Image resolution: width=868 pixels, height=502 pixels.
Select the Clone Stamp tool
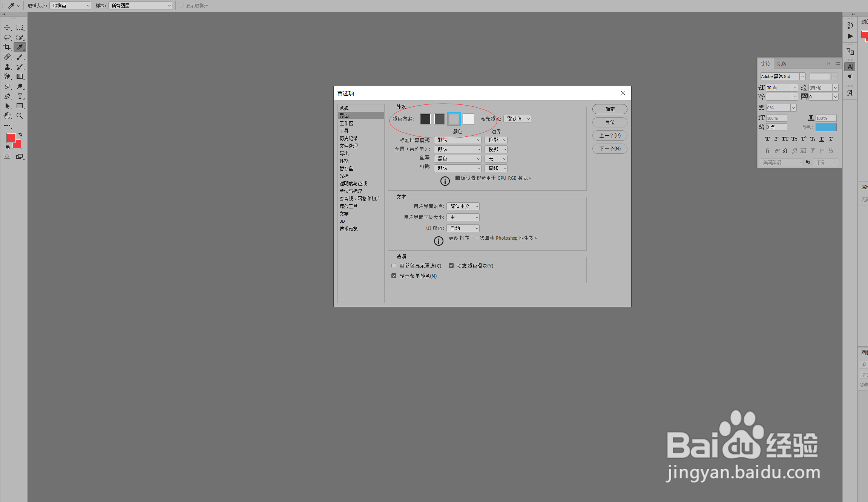(7, 67)
